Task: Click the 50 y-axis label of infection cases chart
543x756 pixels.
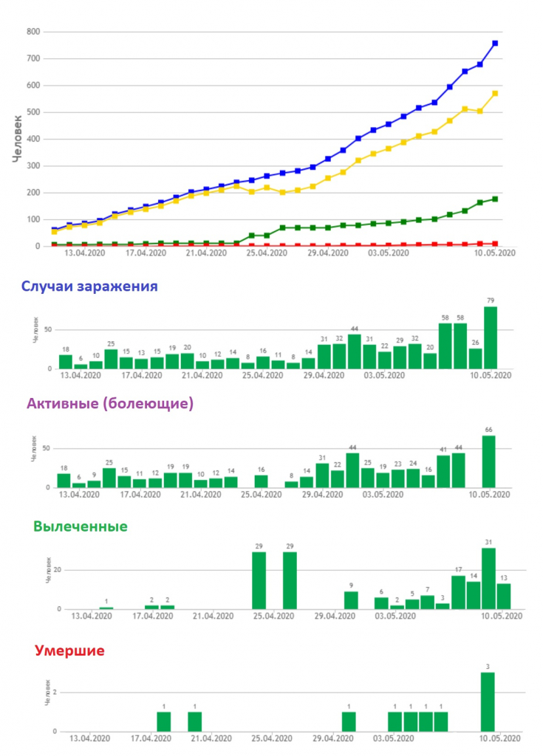Action: coord(49,330)
